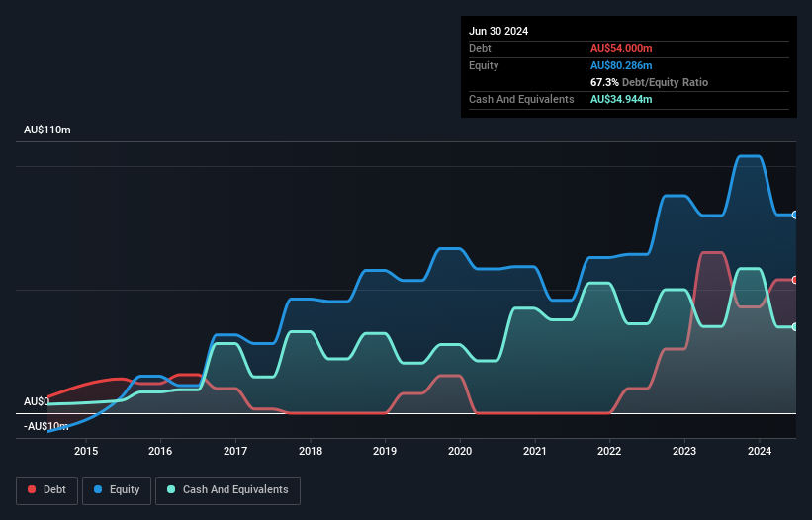Click the -AU$10m y-axis label
This screenshot has height=520, width=812.
pyautogui.click(x=46, y=426)
